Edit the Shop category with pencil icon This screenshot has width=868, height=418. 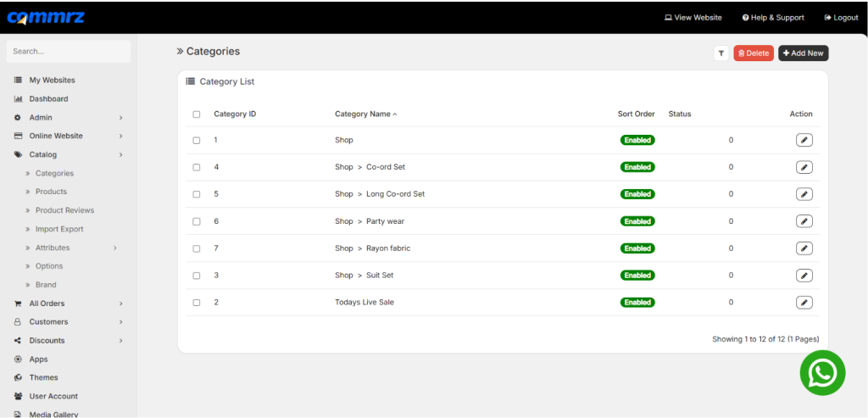pyautogui.click(x=804, y=140)
